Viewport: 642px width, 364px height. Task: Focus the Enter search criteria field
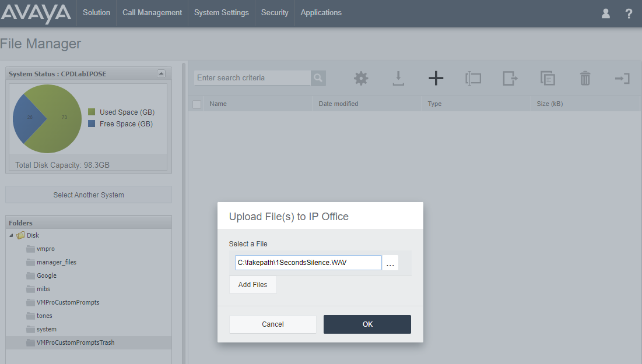tap(252, 77)
